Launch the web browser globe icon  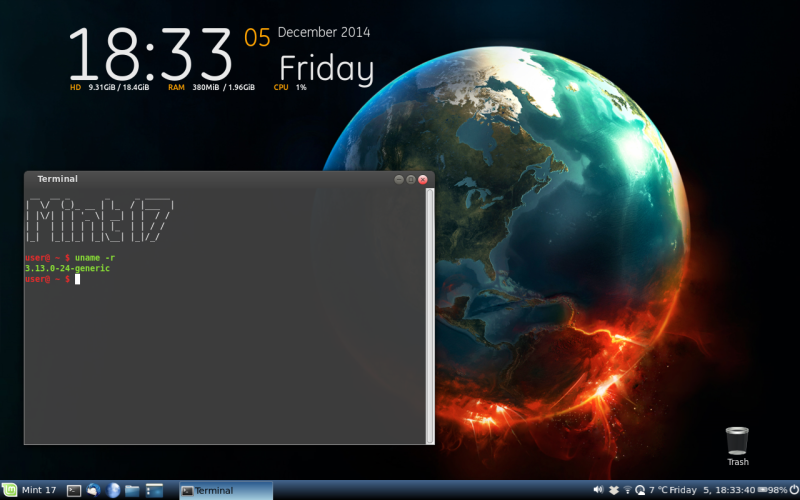(113, 490)
